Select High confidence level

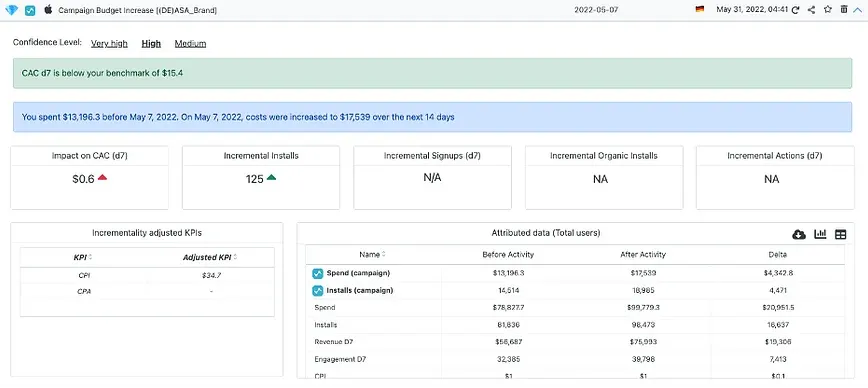[151, 44]
